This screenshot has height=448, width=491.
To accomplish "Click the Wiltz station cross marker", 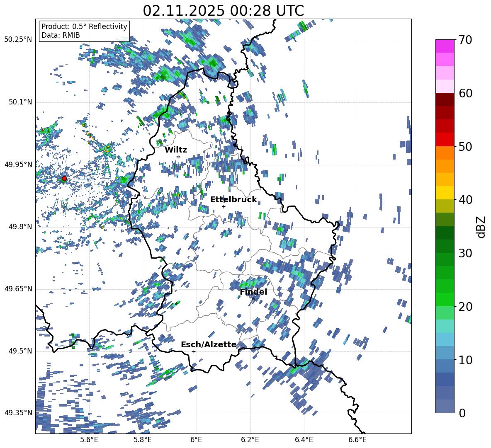I will [x=178, y=157].
